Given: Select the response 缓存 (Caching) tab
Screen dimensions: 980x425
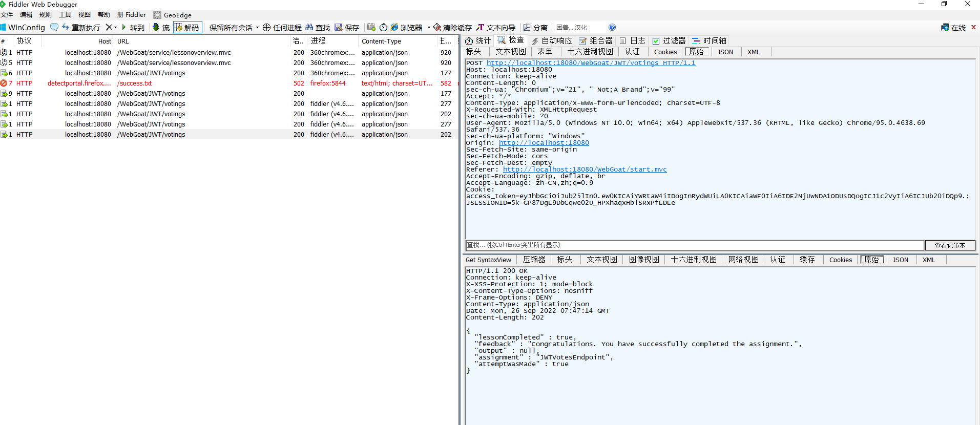Looking at the screenshot, I should point(807,260).
